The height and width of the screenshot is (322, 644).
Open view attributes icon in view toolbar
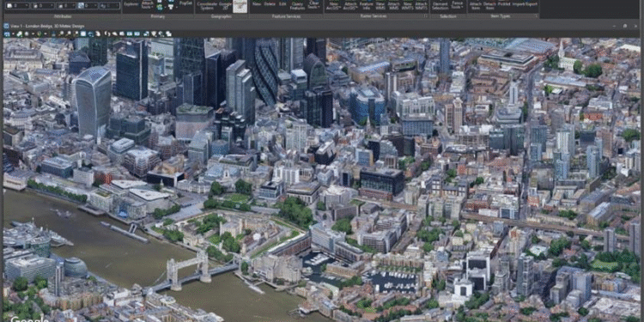coord(7,34)
